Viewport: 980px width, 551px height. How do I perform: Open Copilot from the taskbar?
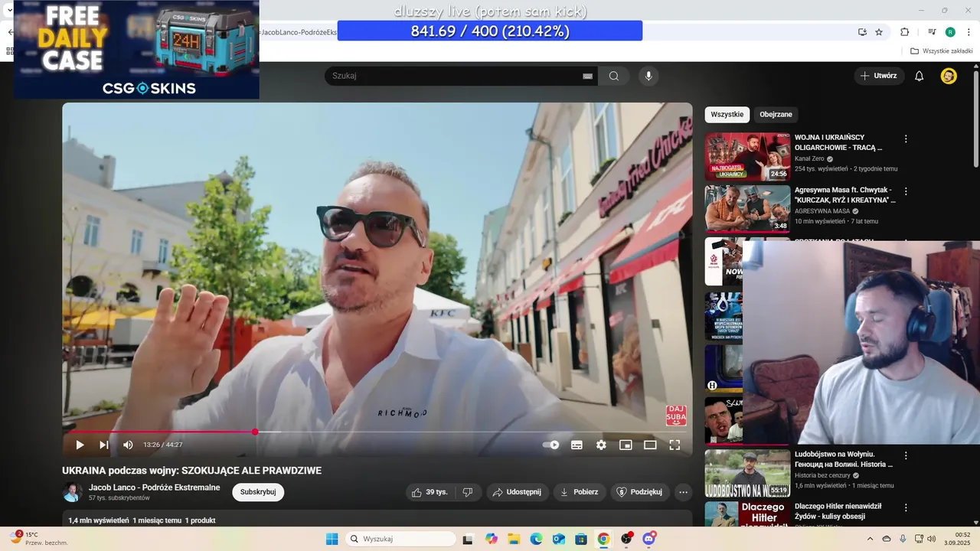pyautogui.click(x=492, y=539)
